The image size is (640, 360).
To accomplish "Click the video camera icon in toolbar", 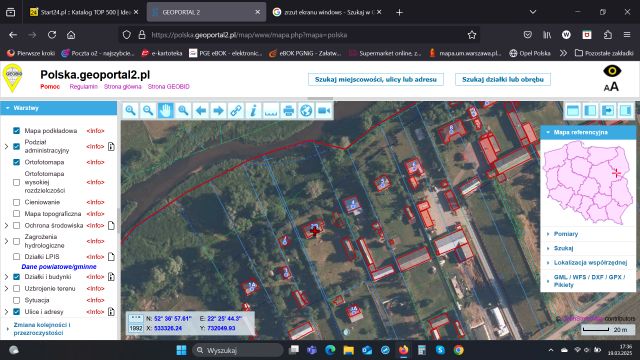I will [x=324, y=111].
